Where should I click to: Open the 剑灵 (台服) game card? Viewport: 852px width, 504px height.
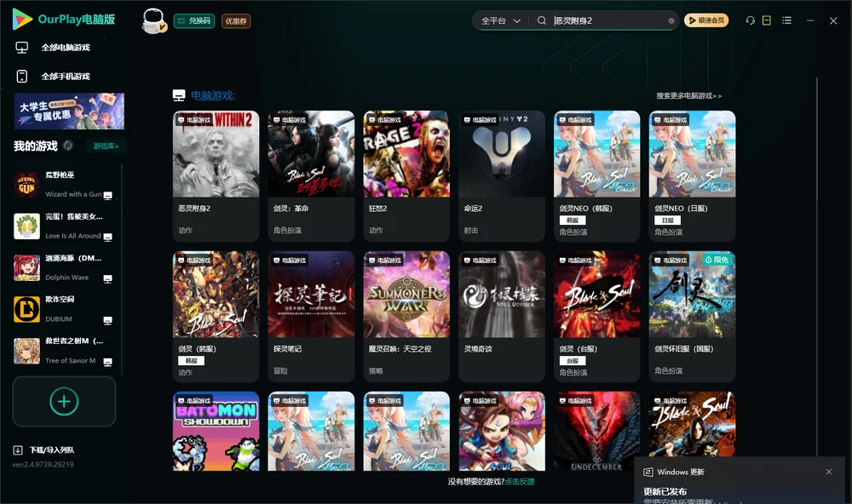click(596, 317)
